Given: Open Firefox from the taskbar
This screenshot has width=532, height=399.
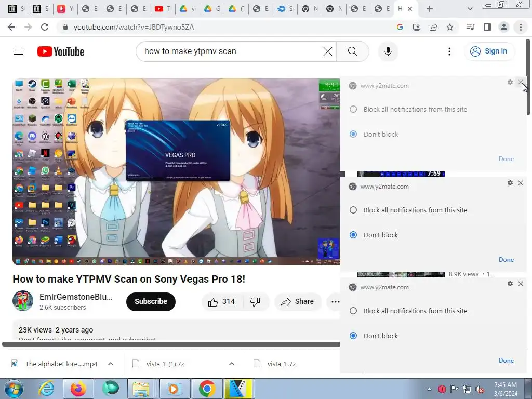Looking at the screenshot, I should click(78, 389).
